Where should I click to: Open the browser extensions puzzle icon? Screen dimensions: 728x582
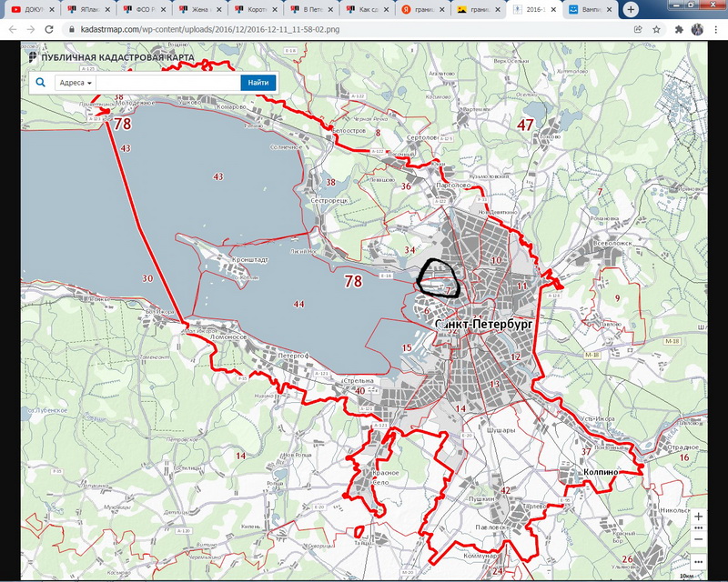coord(679,29)
